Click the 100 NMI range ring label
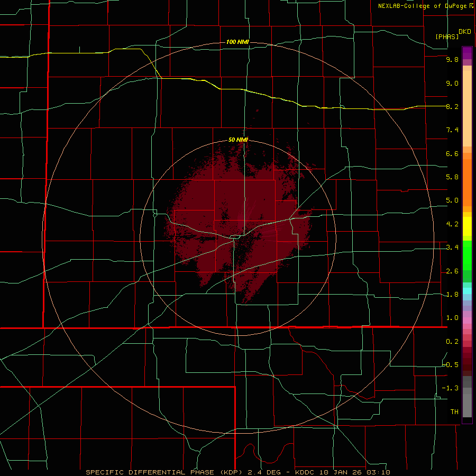 (237, 42)
